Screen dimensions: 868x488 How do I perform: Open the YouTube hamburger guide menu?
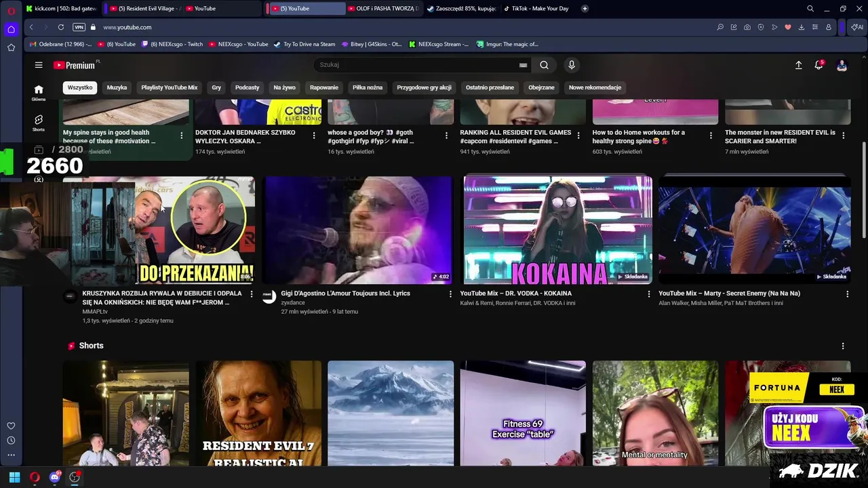point(39,65)
